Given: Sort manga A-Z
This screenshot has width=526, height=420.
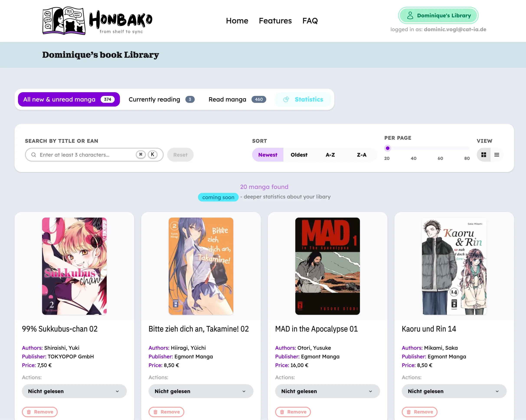Looking at the screenshot, I should (x=330, y=155).
